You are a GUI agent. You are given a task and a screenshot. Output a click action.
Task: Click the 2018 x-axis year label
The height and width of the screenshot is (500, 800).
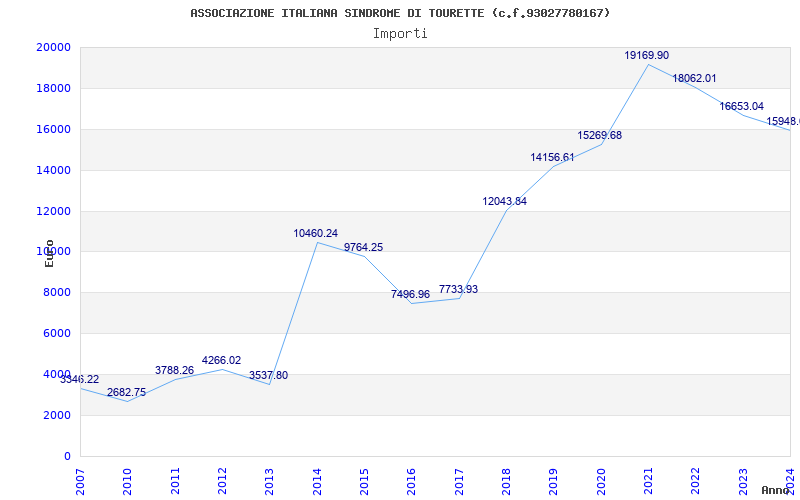(506, 481)
